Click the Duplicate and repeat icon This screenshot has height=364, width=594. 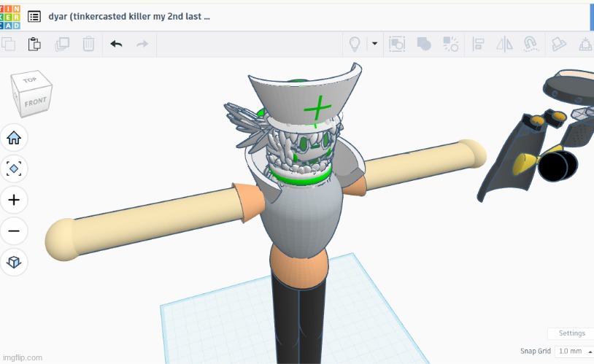point(61,44)
